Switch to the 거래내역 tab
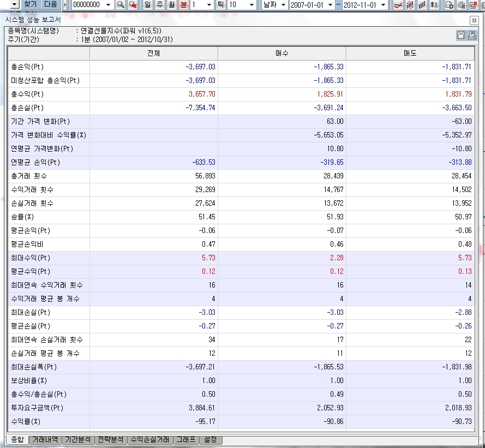Screen dimensions: 485x448 [x=45, y=440]
